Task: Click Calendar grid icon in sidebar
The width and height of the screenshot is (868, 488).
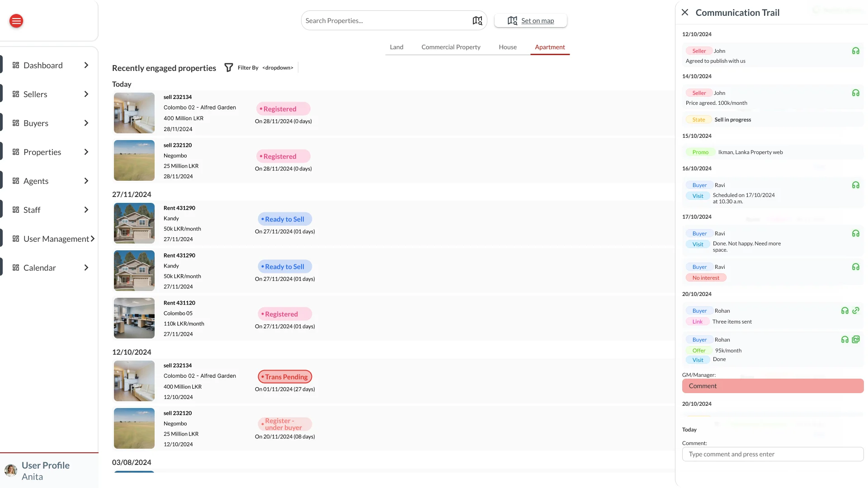Action: pyautogui.click(x=16, y=268)
